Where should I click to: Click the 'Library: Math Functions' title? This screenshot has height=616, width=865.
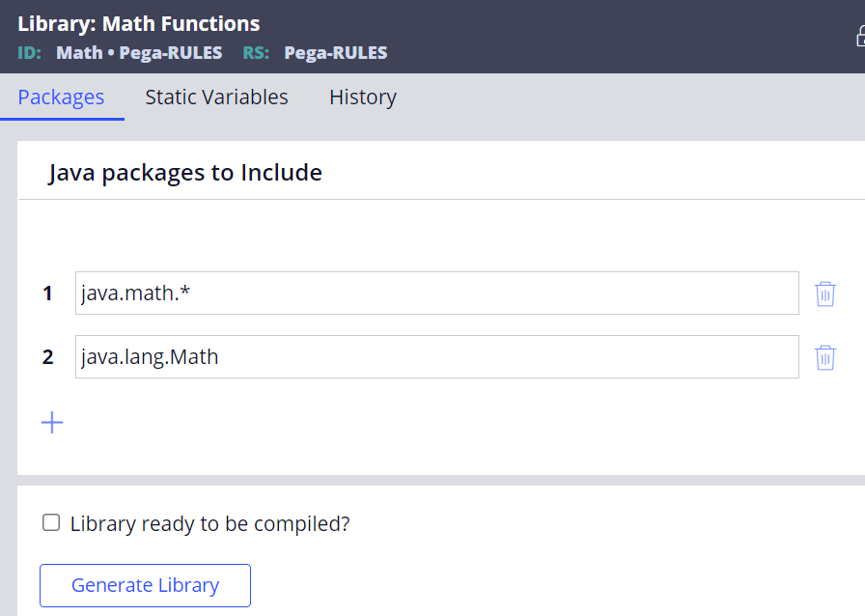coord(138,24)
